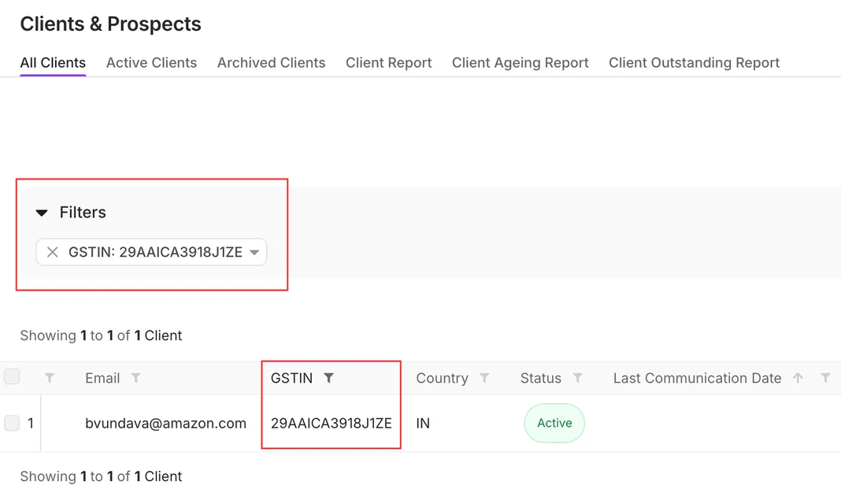Tick the select-all checkbox in table header
Screen dimensions: 841x504
pyautogui.click(x=12, y=377)
